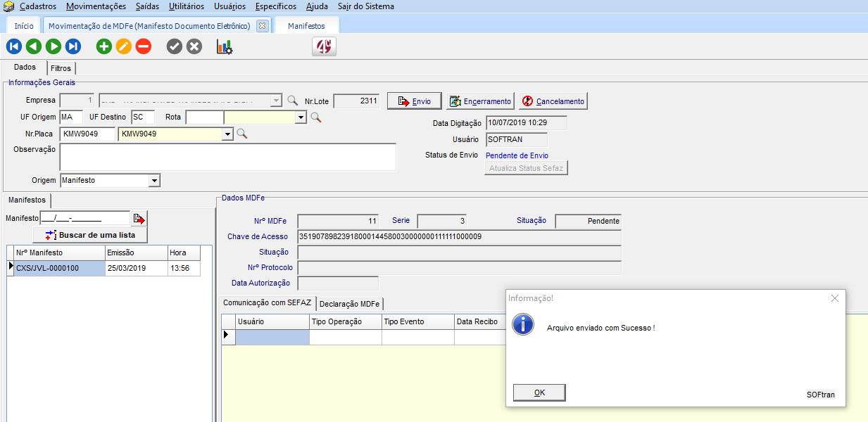Click the UF Destino field
This screenshot has width=868, height=422.
(x=143, y=117)
